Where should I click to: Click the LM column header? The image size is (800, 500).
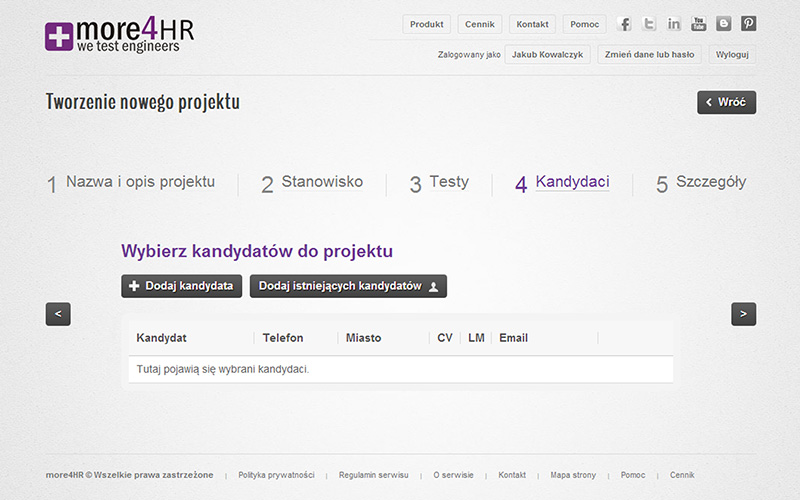click(476, 338)
